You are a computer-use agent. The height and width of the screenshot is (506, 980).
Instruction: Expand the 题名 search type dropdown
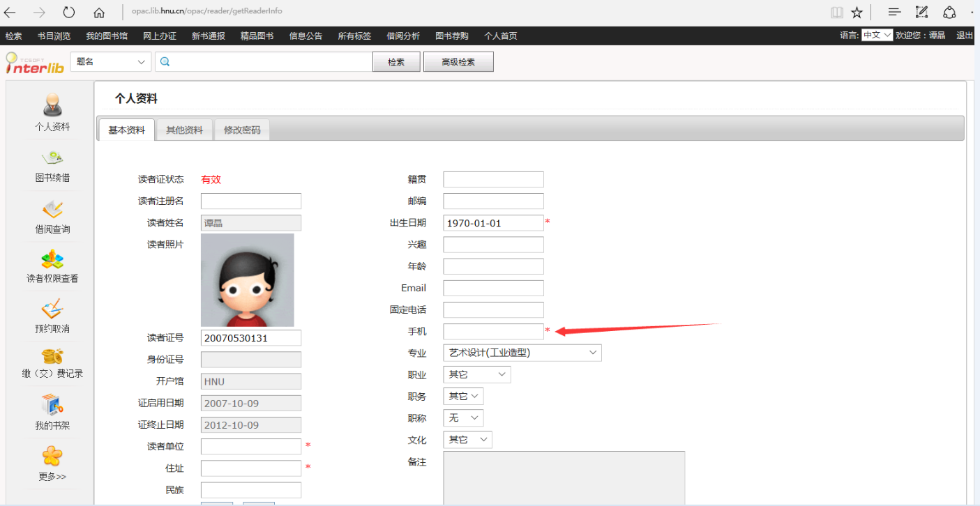111,62
